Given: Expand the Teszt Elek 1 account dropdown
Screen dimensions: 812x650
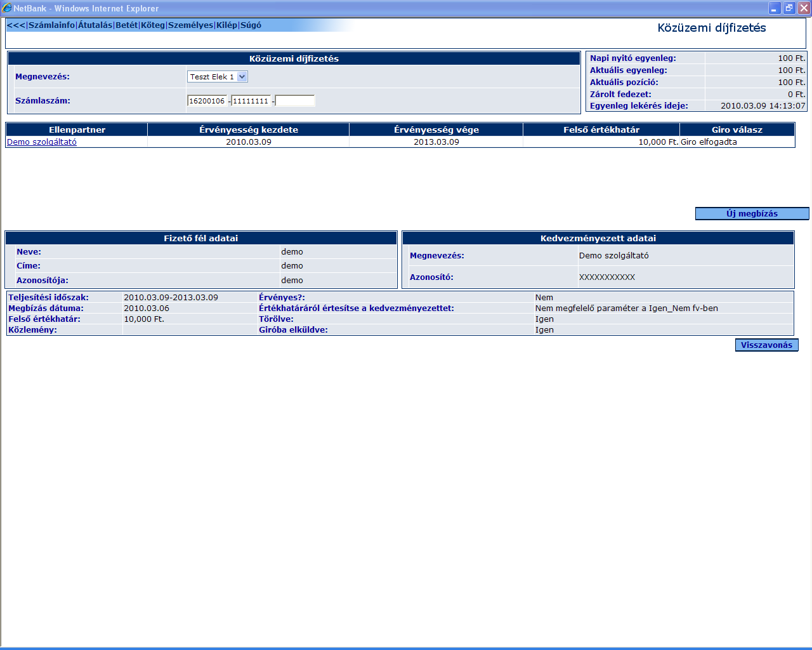Looking at the screenshot, I should pos(218,77).
